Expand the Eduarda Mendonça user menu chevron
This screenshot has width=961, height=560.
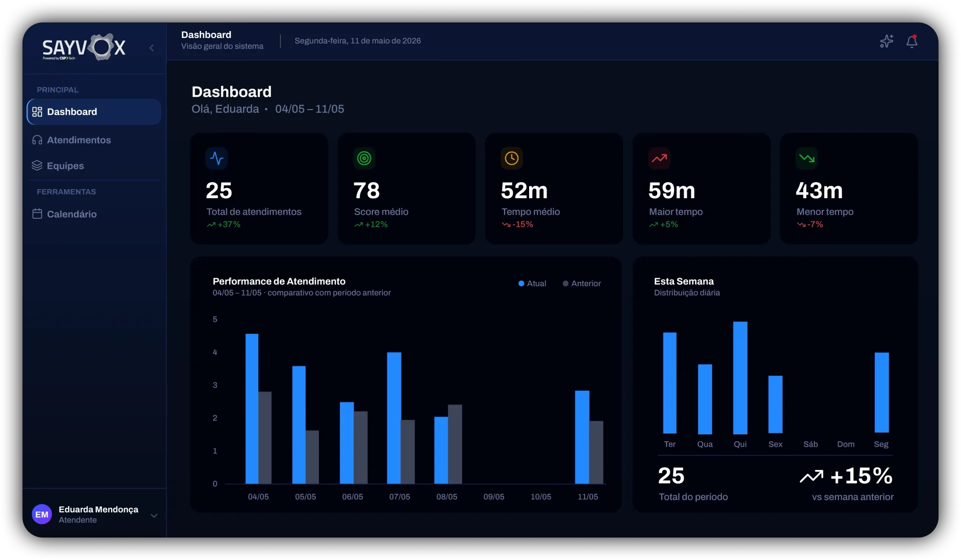[154, 515]
